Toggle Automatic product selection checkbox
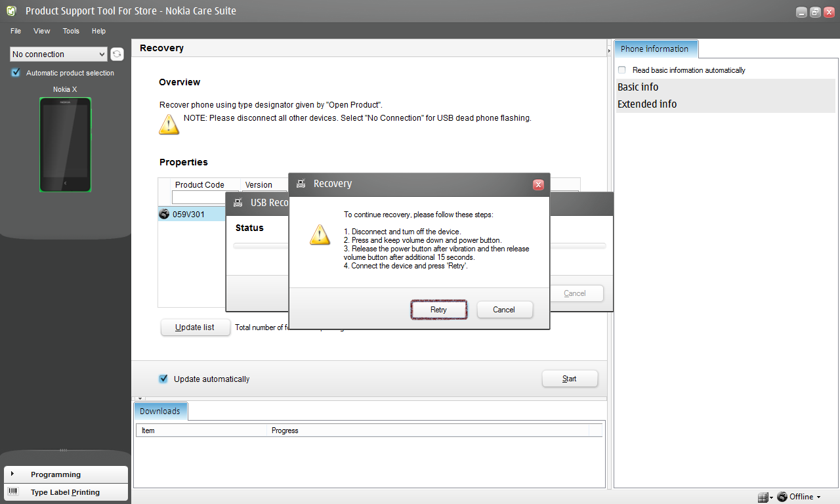The image size is (840, 504). tap(16, 73)
